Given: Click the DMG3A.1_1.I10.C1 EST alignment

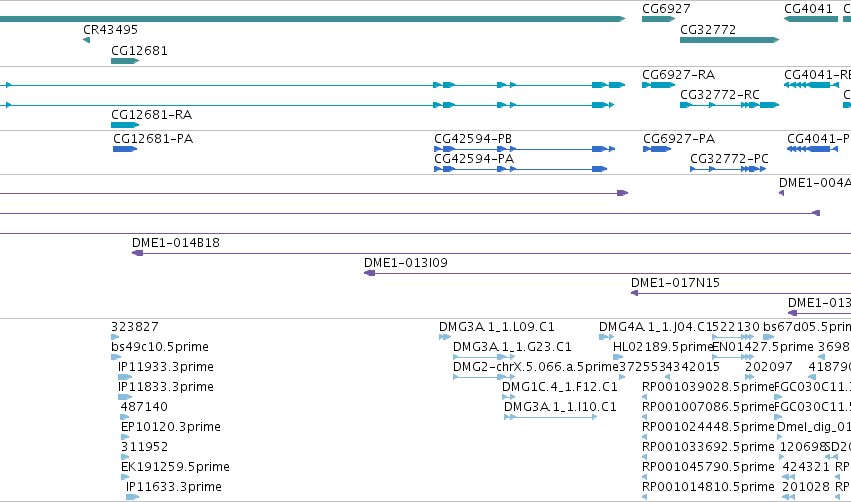Looking at the screenshot, I should [550, 417].
